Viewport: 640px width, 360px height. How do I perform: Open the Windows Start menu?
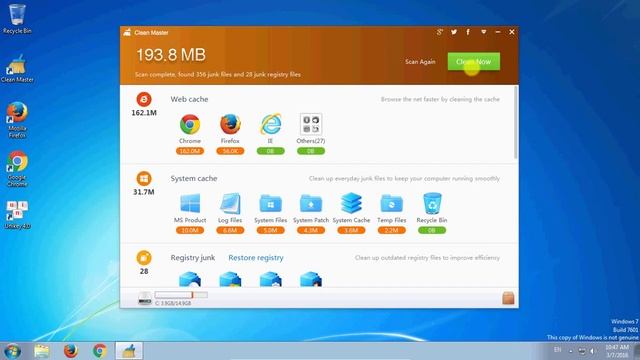[x=12, y=351]
